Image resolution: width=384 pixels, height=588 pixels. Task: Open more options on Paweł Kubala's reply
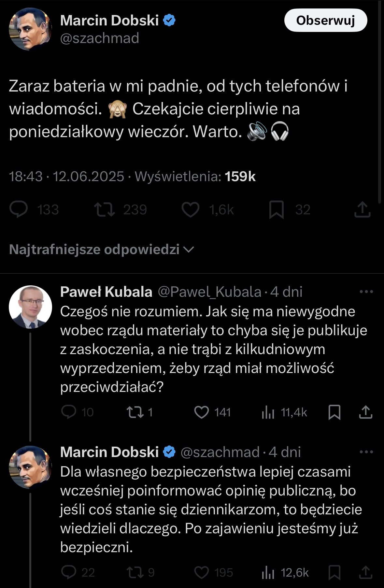tap(366, 292)
